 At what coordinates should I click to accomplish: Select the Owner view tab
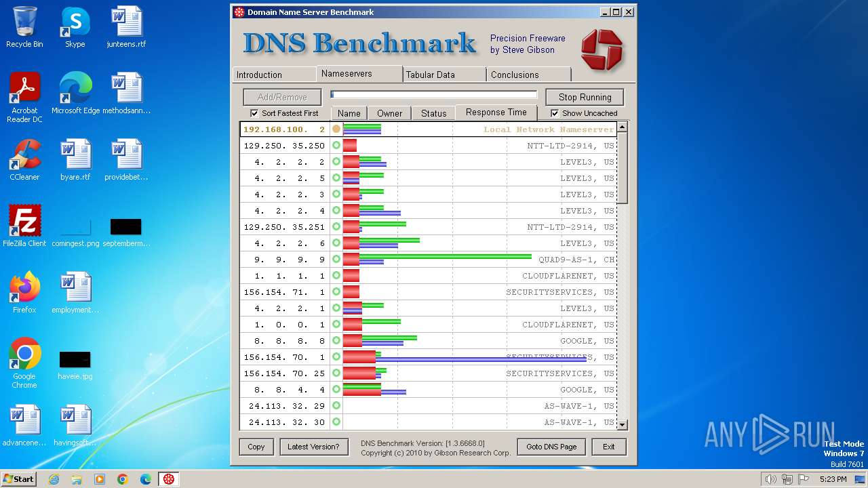pos(389,113)
